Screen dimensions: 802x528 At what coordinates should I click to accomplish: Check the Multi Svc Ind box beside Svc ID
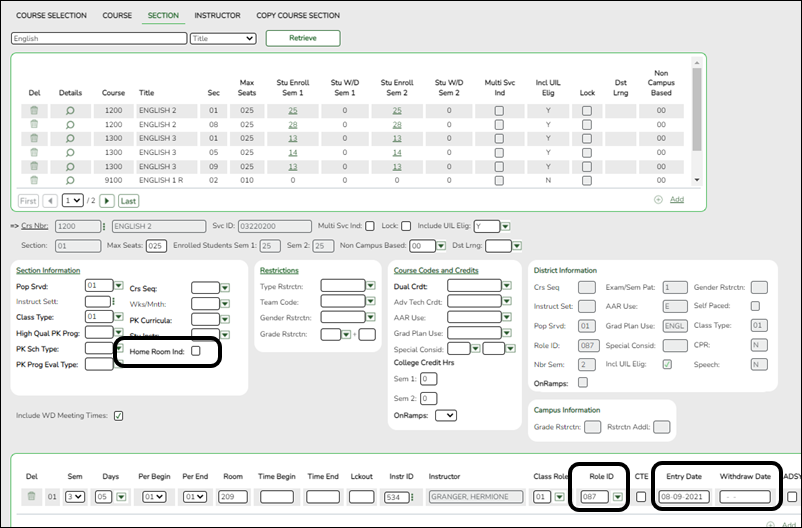(370, 226)
